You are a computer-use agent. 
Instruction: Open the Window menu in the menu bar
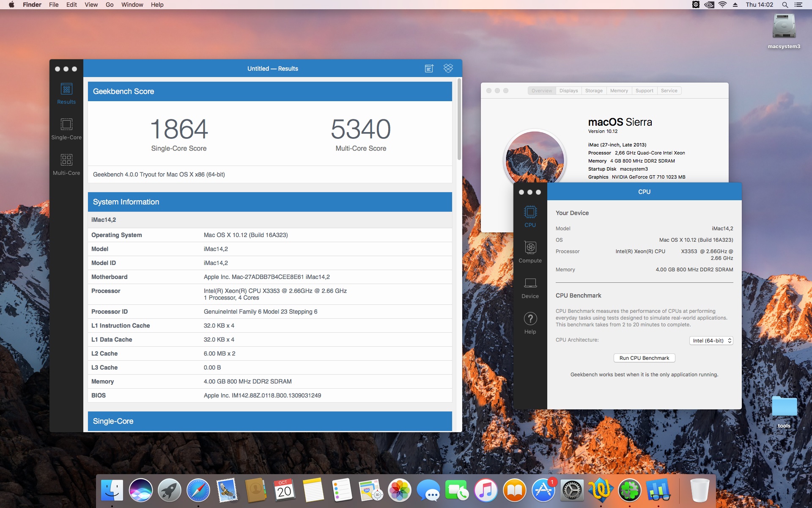coord(132,5)
